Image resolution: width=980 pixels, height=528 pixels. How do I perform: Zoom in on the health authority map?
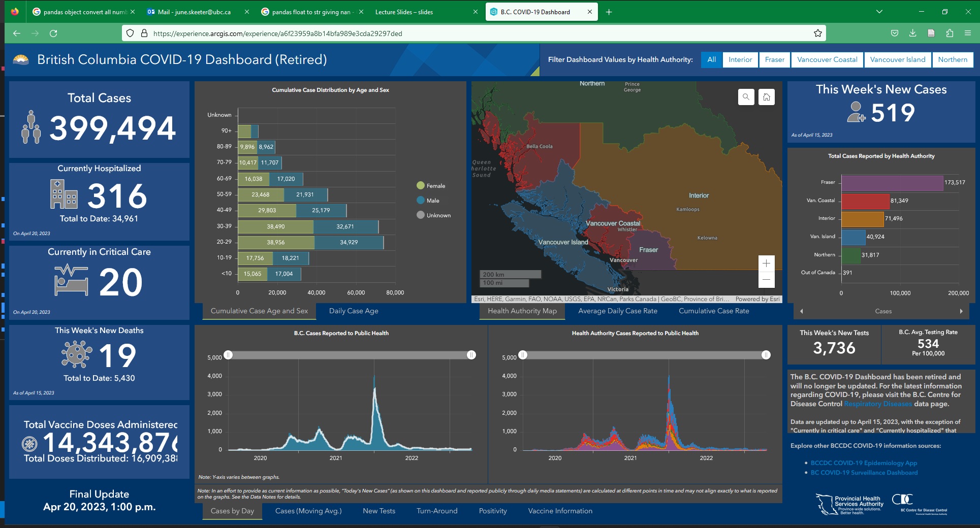pos(766,263)
